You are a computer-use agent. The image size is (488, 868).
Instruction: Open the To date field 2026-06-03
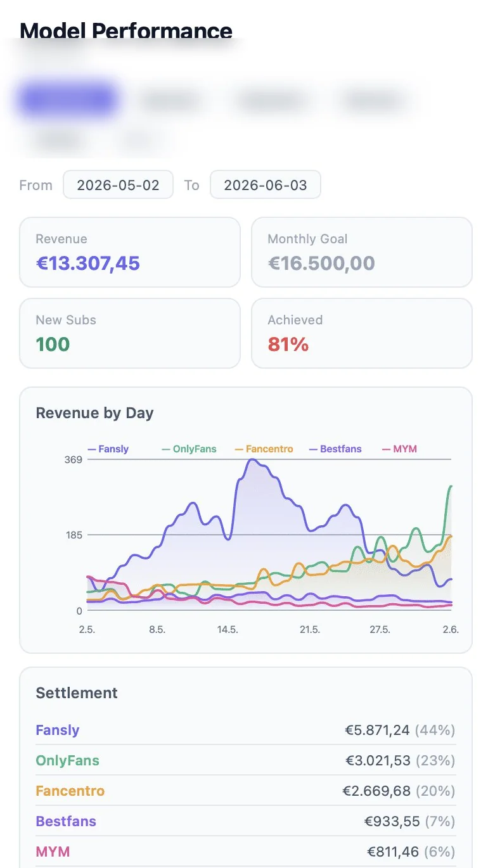click(x=266, y=185)
